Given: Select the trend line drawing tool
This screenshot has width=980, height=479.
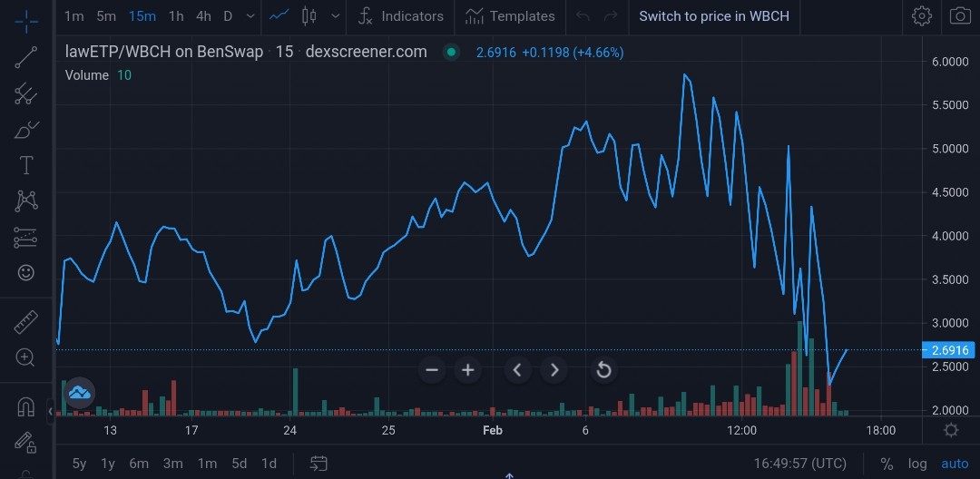Looking at the screenshot, I should [25, 57].
